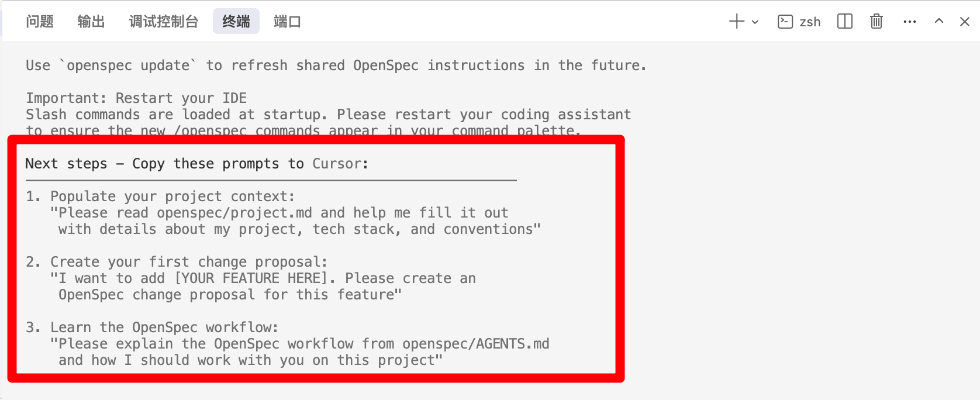This screenshot has width=980, height=400.
Task: Open the ellipsis more actions menu
Action: [909, 22]
